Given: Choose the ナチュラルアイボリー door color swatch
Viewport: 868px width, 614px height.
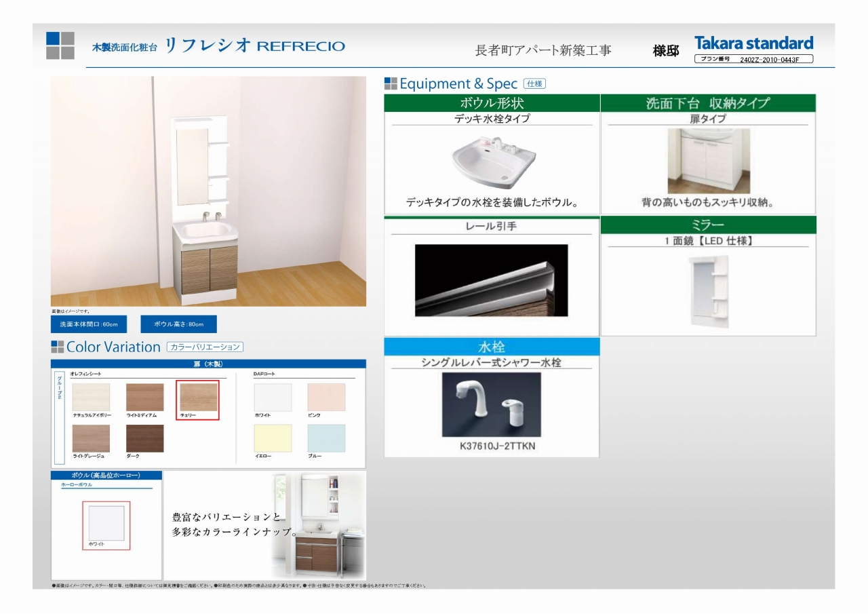Looking at the screenshot, I should point(91,398).
